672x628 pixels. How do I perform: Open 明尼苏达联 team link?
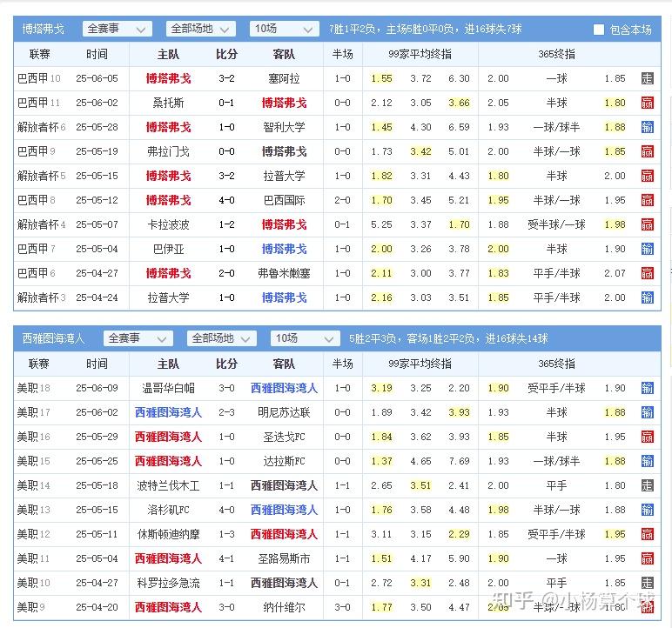[284, 412]
